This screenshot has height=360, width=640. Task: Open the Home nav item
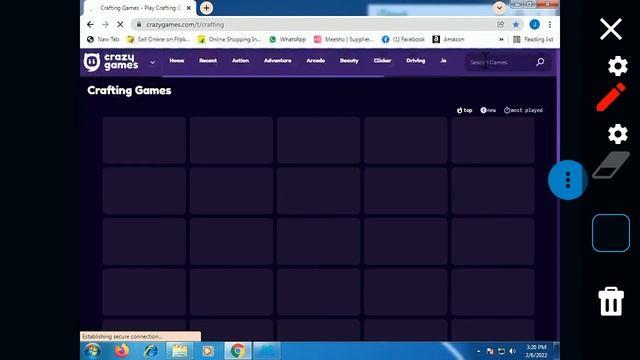(177, 60)
